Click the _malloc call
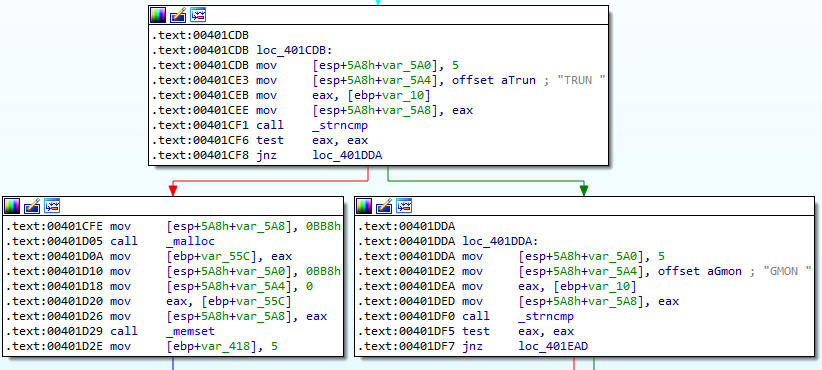The width and height of the screenshot is (822, 370). click(190, 242)
